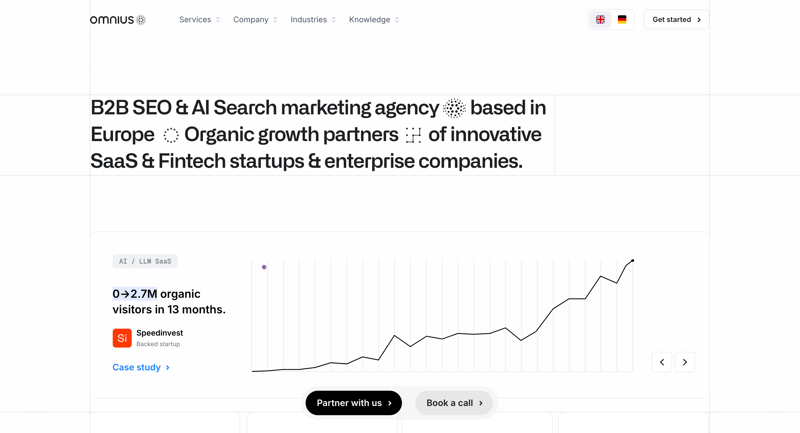Switch language to English flag
Viewport: 800px width, 433px height.
(600, 20)
